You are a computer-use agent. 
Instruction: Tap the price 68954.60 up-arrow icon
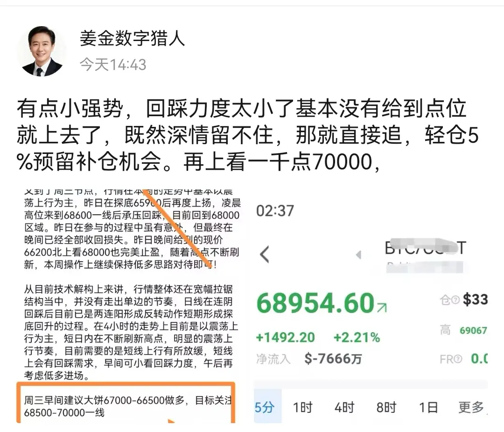(x=382, y=307)
